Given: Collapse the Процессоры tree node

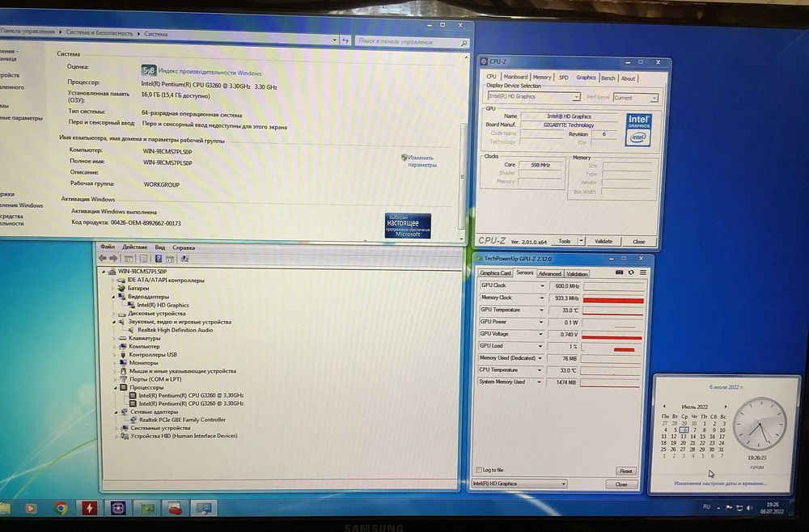Looking at the screenshot, I should click(116, 387).
